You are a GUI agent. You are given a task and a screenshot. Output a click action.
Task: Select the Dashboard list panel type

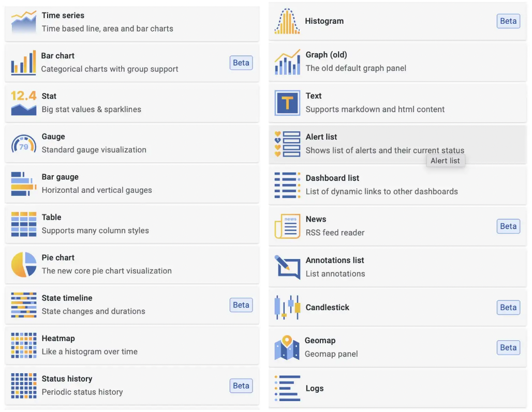point(397,185)
